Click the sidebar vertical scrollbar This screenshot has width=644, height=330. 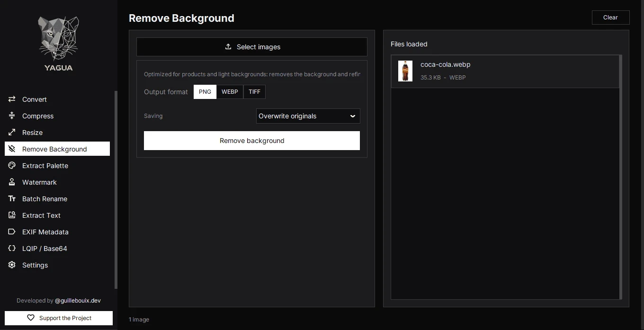(116, 189)
